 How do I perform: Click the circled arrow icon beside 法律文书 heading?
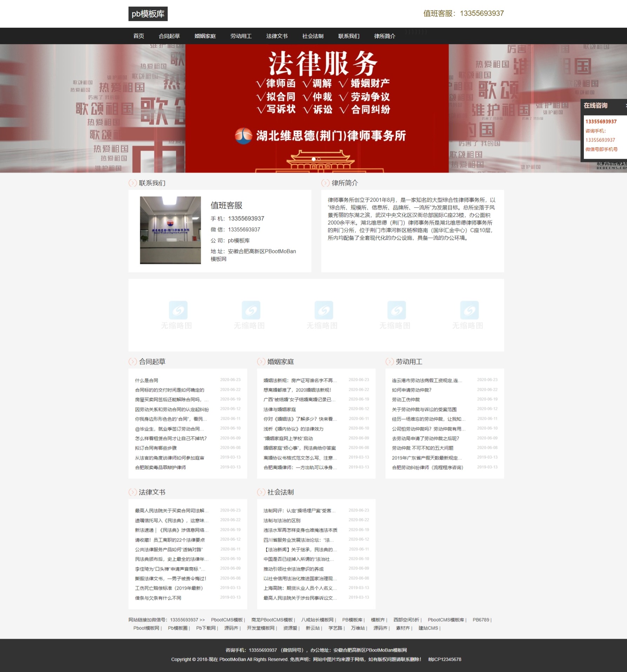point(133,492)
